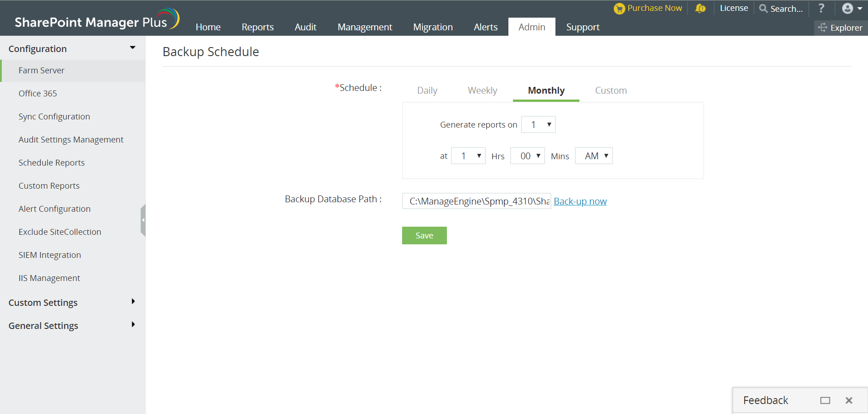The height and width of the screenshot is (414, 868).
Task: Open the Management tab
Action: (365, 27)
